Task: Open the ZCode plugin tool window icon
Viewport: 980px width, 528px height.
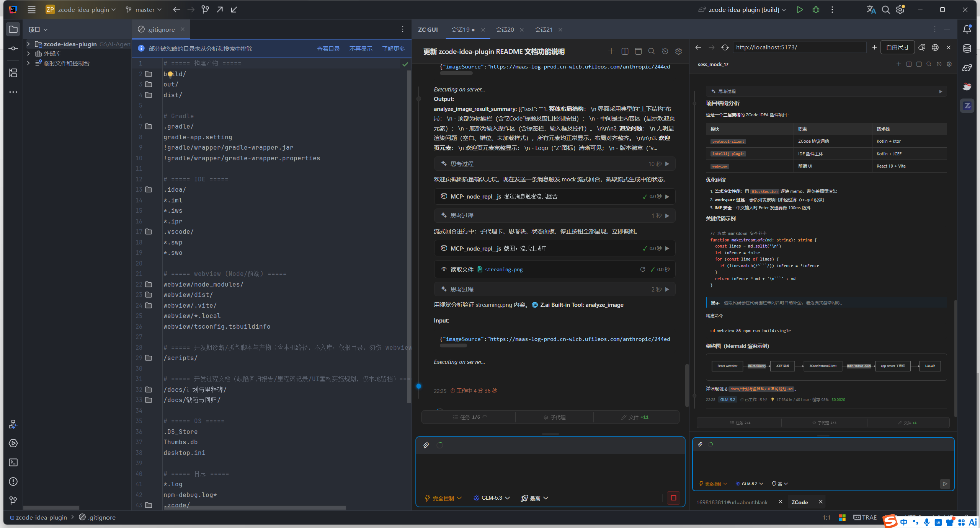Action: [967, 106]
